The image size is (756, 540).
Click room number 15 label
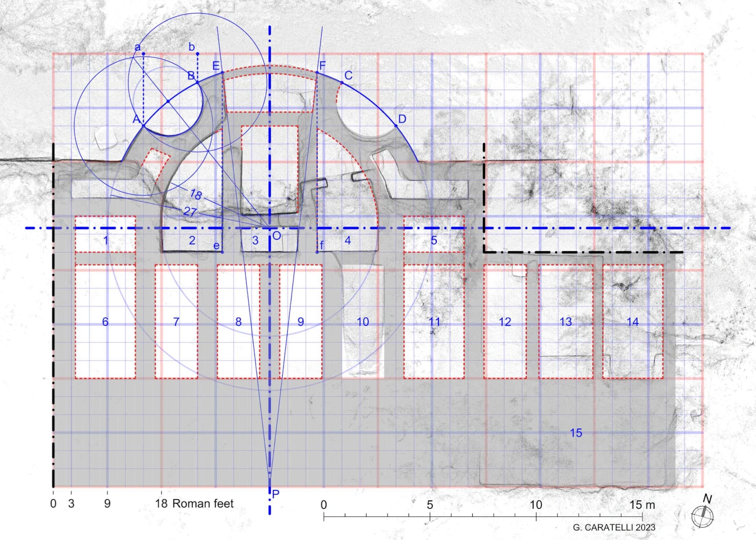576,433
